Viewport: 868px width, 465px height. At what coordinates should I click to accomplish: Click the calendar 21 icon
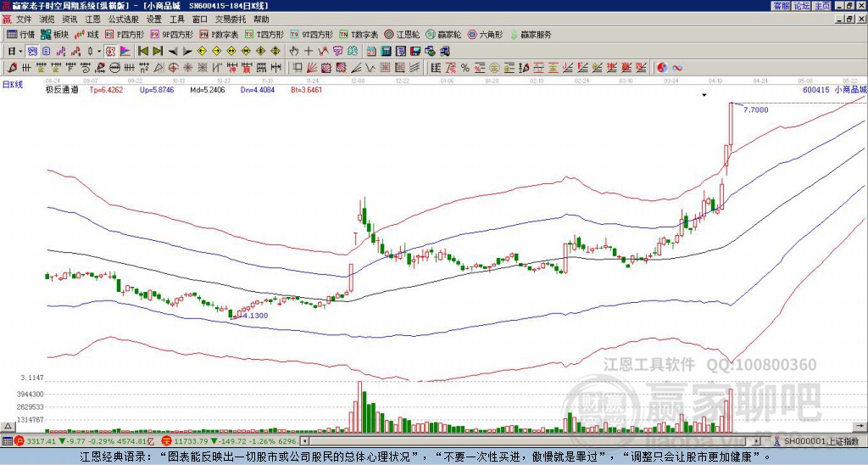point(371,52)
